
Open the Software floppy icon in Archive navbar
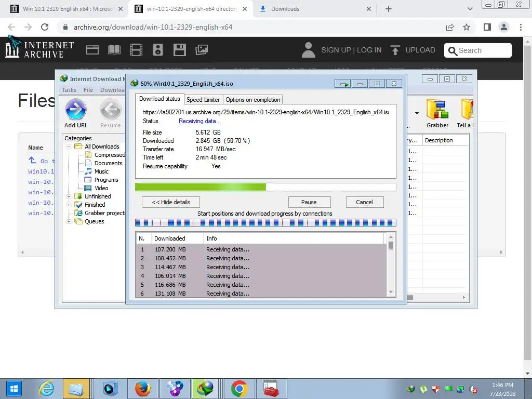[179, 50]
